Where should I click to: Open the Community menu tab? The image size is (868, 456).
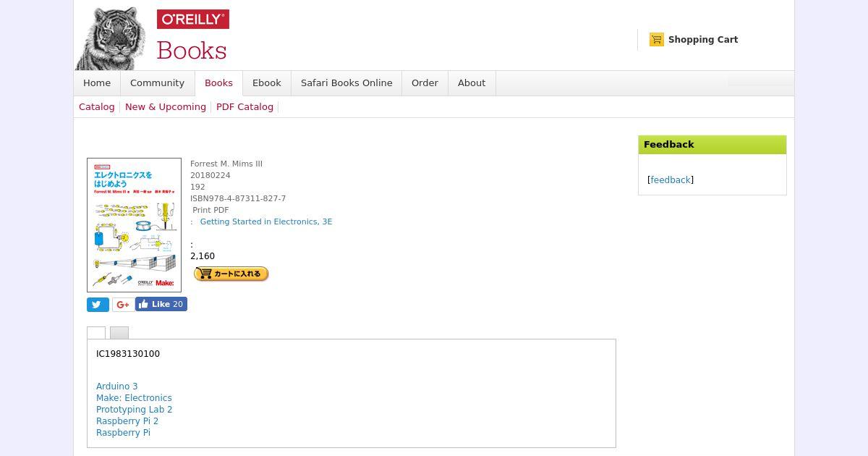tap(157, 83)
